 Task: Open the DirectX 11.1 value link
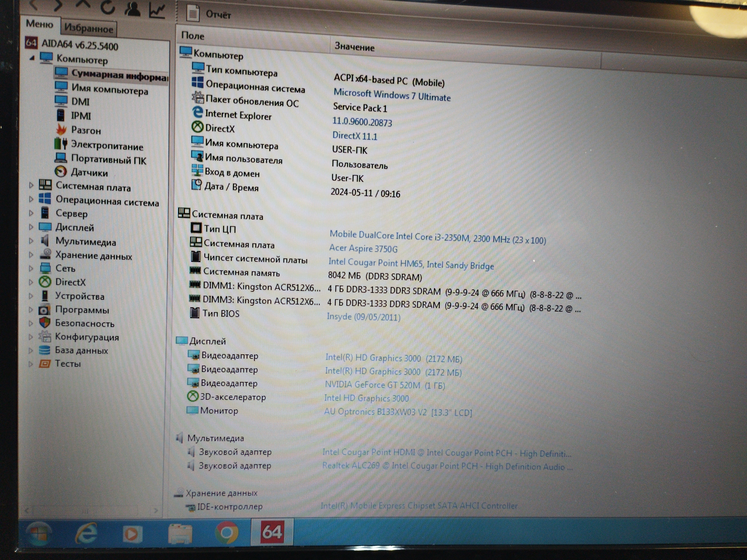click(x=354, y=136)
